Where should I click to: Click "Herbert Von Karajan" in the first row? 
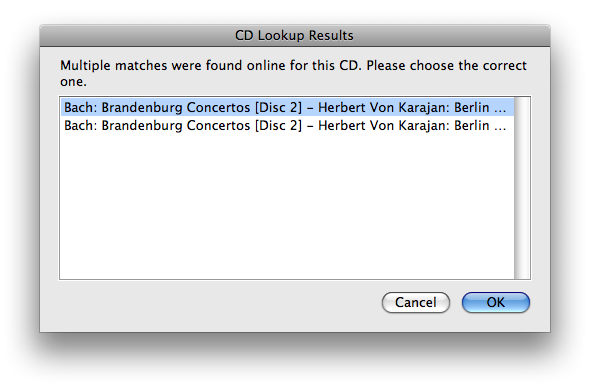(x=383, y=108)
